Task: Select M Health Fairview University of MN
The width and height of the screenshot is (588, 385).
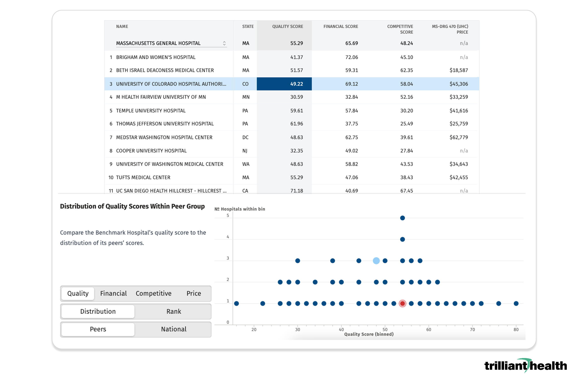Action: [291, 97]
